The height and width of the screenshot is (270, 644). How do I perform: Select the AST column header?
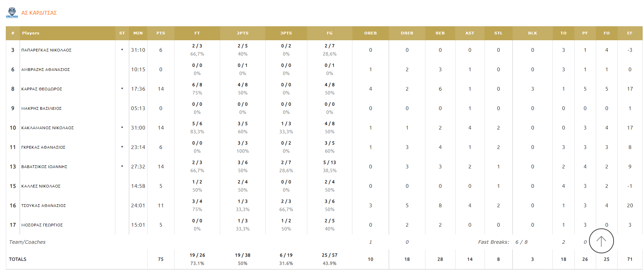click(x=470, y=33)
